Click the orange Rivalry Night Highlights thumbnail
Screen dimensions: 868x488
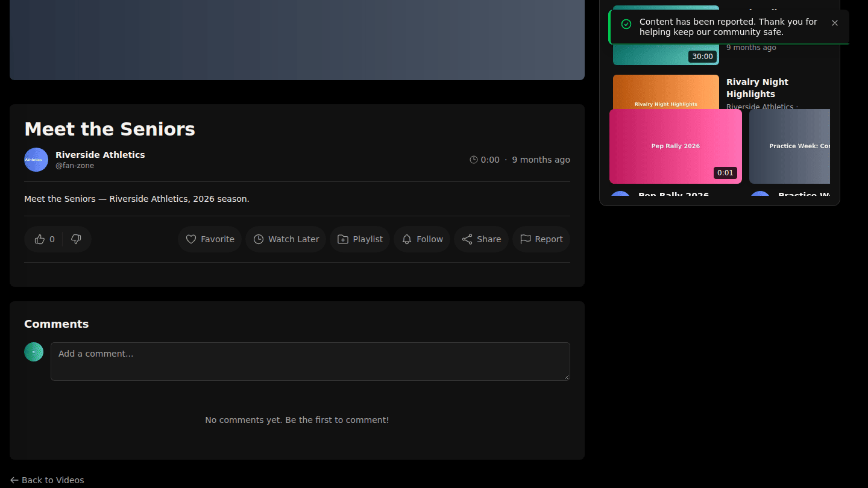tap(666, 92)
